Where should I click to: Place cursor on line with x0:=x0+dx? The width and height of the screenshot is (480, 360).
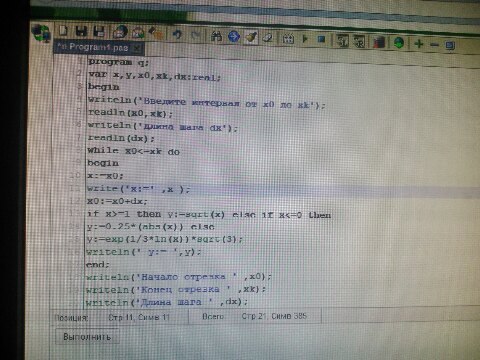click(117, 201)
